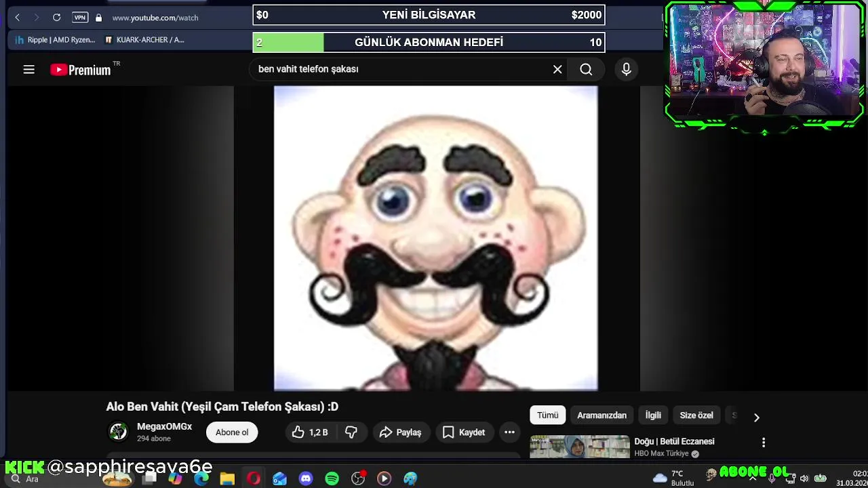The image size is (868, 488).
Task: Open the Doğu | Betül Eczanesi thumbnail
Action: pos(580,447)
